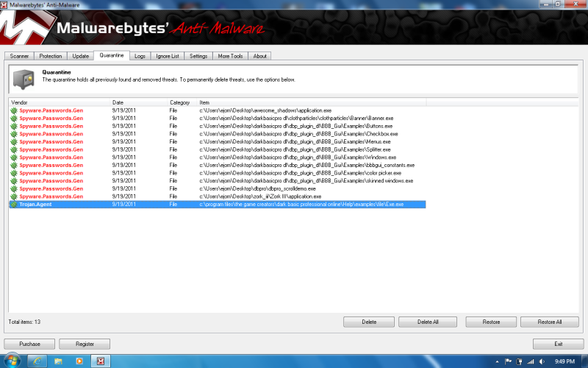Click the bug icon on Zork III application.exe row
Image resolution: width=588 pixels, height=368 pixels.
[14, 197]
